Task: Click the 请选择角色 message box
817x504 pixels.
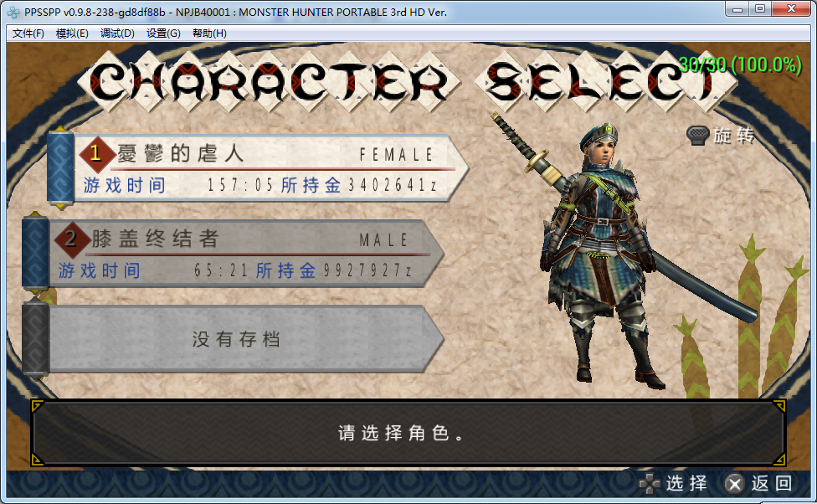Action: (x=408, y=433)
